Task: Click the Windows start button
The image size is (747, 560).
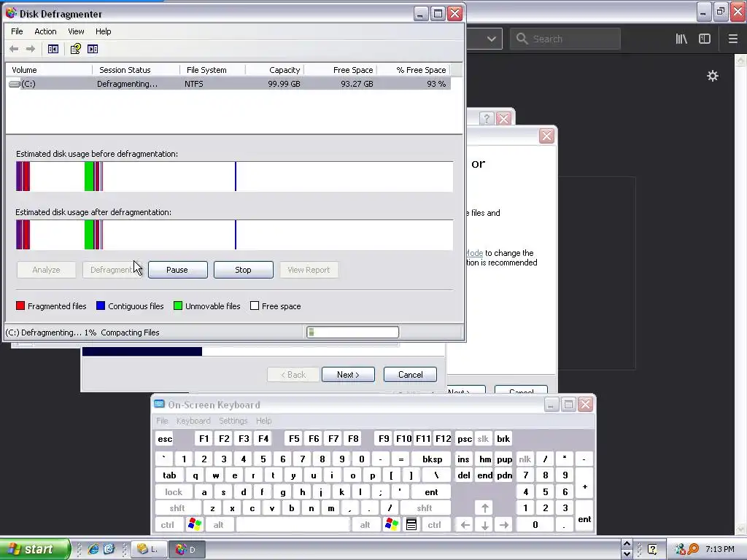Action: pyautogui.click(x=34, y=549)
